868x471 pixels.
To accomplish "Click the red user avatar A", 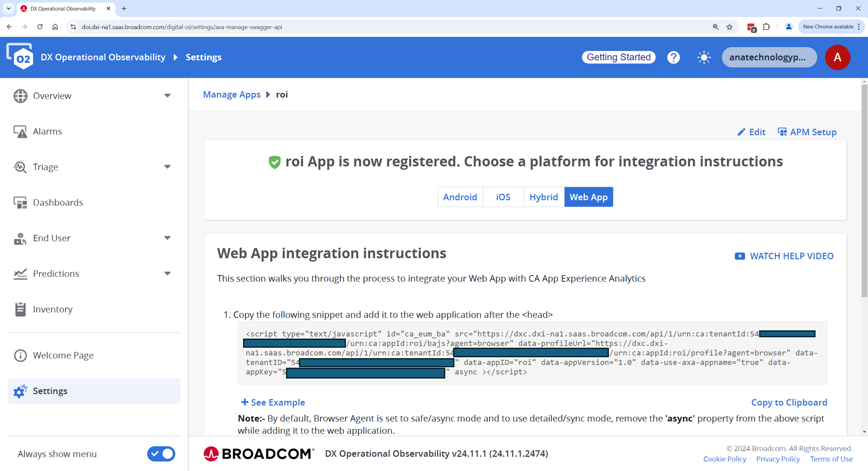I will pyautogui.click(x=837, y=57).
